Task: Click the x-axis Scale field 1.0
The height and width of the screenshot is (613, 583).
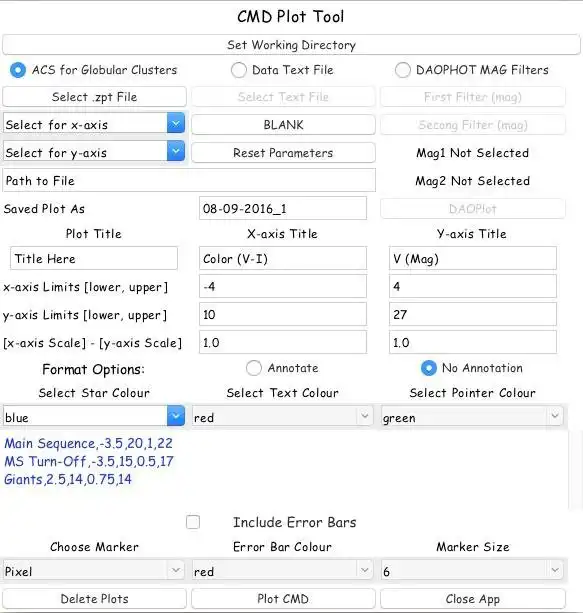Action: click(x=283, y=342)
